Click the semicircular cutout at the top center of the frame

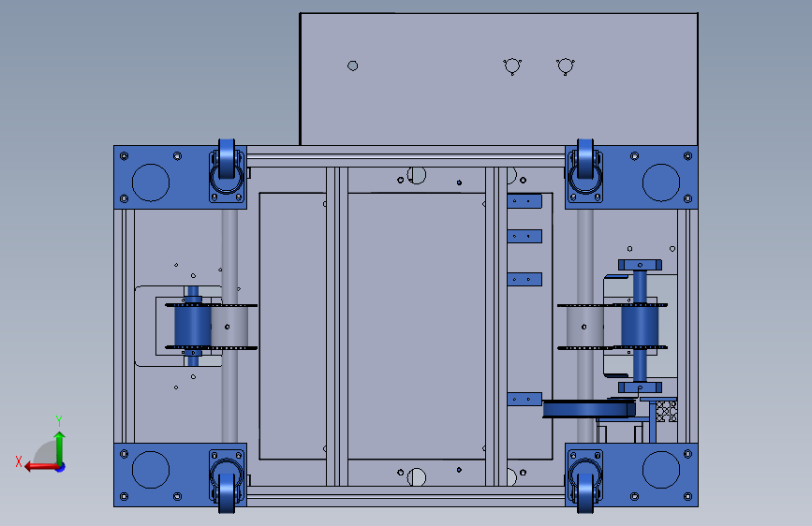[417, 176]
